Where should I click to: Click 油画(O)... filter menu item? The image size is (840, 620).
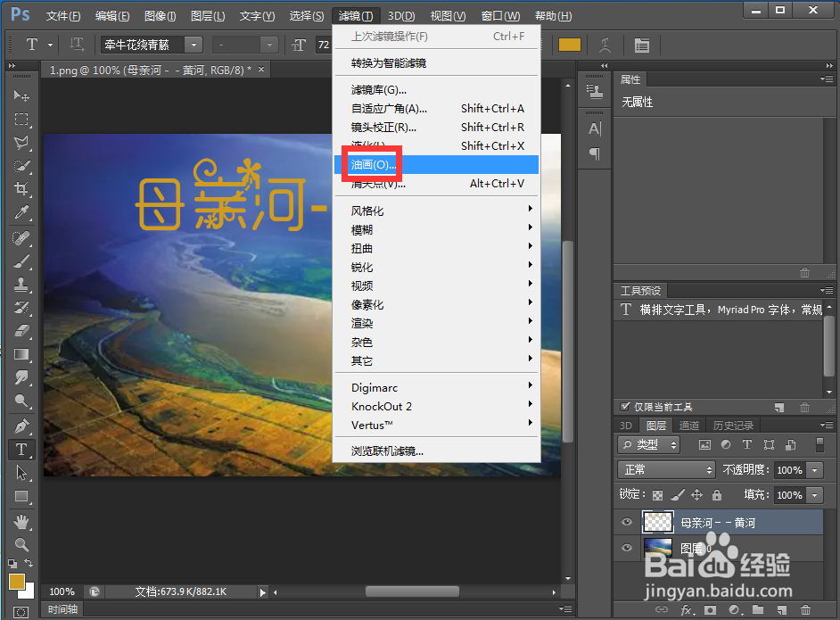click(436, 164)
